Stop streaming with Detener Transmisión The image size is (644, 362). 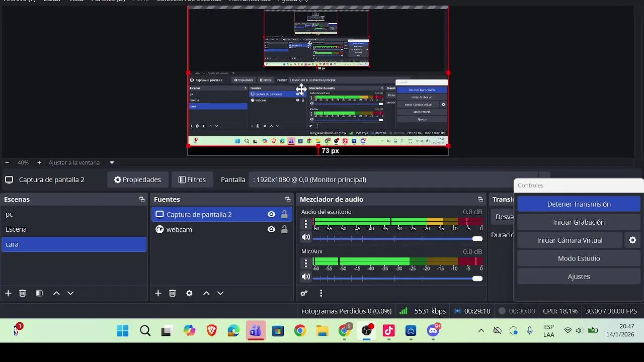[579, 204]
